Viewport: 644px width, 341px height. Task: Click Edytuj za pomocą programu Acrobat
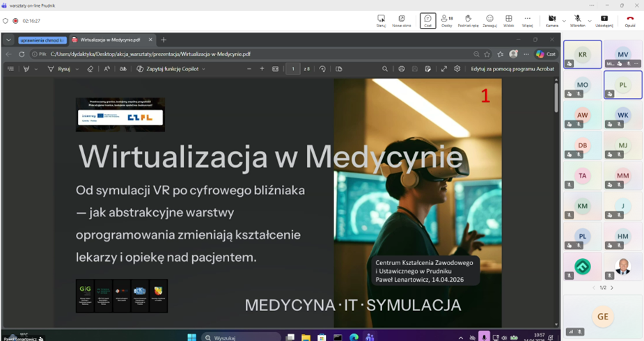coord(512,69)
